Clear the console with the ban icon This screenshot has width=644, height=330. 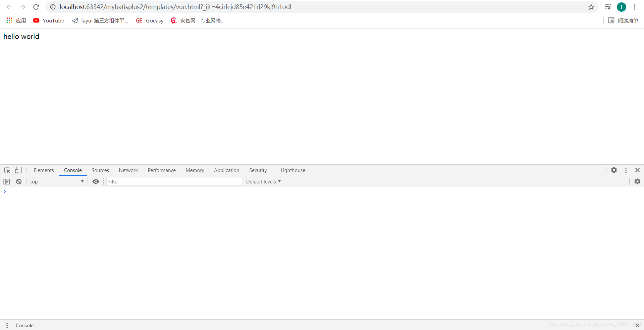(19, 181)
